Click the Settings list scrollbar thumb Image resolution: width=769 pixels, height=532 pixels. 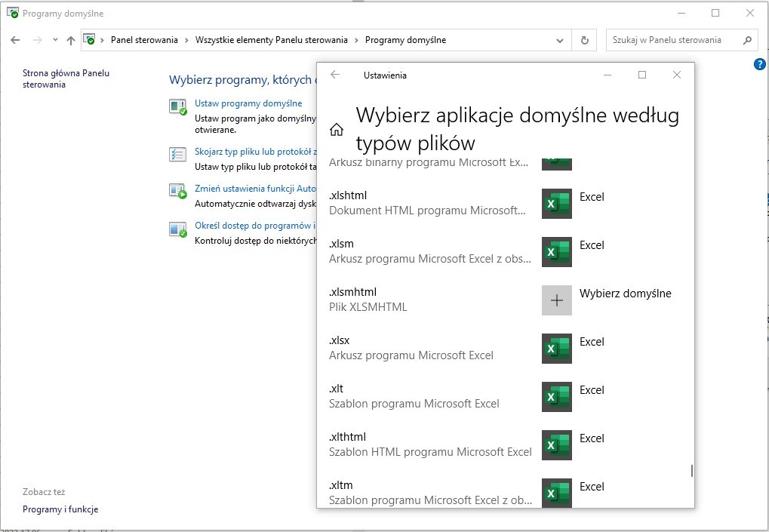coord(691,471)
